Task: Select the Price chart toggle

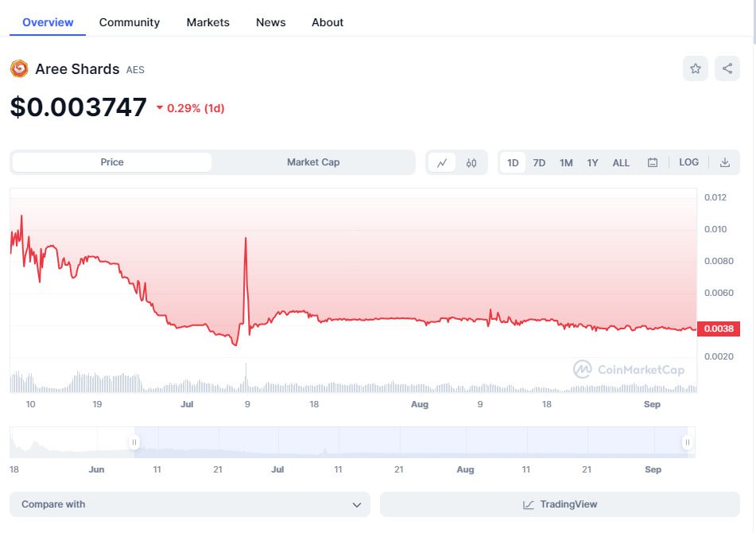Action: point(112,162)
